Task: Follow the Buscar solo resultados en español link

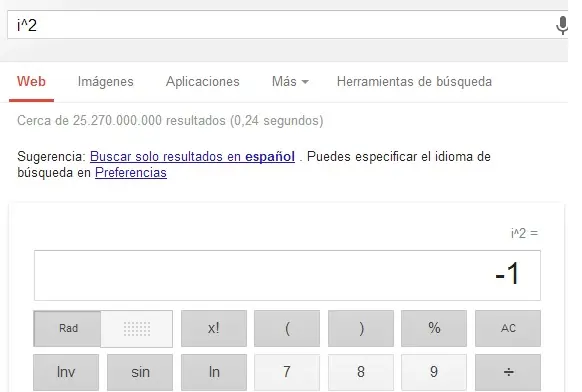Action: pos(192,156)
